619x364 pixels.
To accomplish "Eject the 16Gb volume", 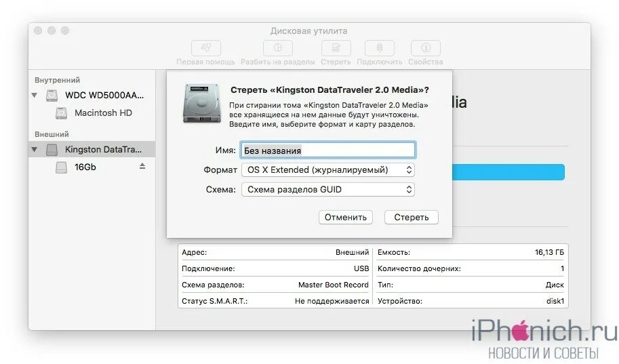I will tap(142, 167).
